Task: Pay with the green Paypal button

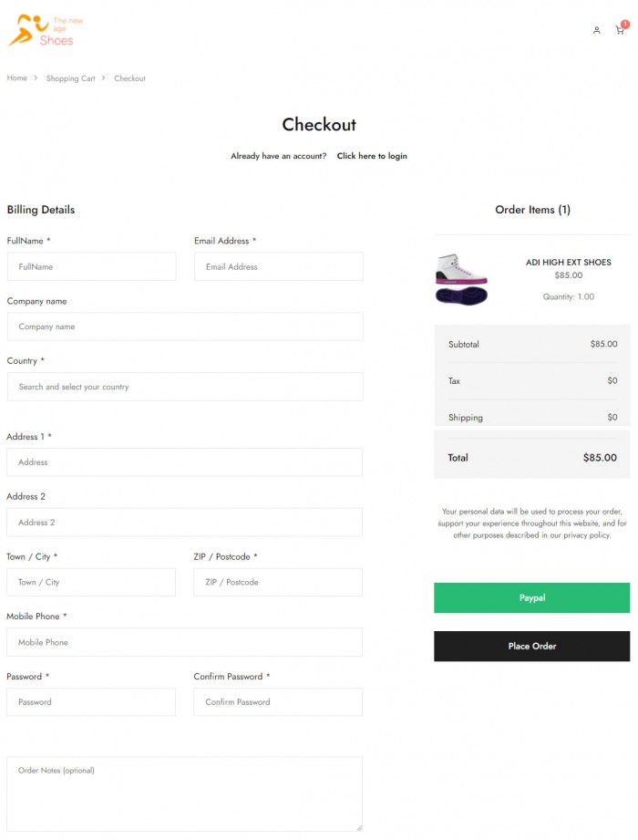Action: pyautogui.click(x=531, y=598)
